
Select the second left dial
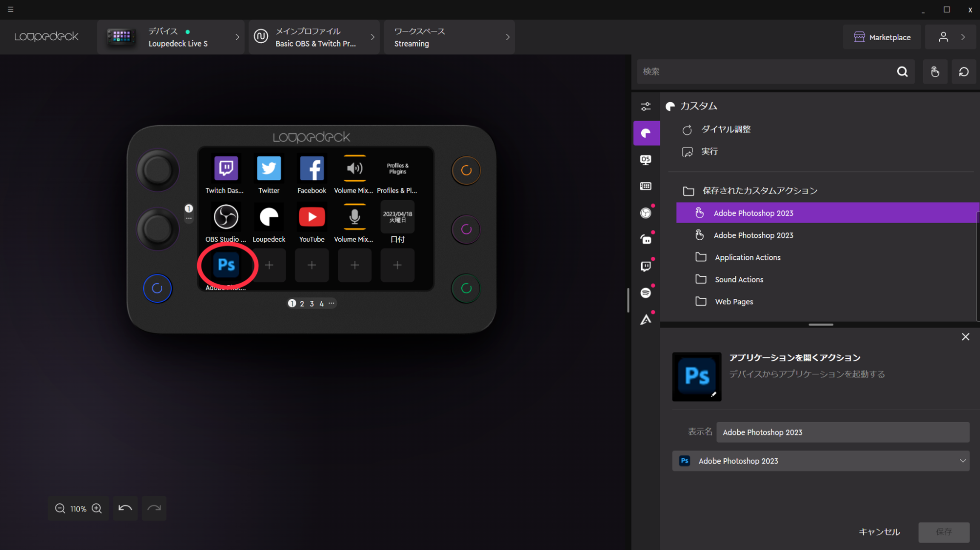point(157,229)
